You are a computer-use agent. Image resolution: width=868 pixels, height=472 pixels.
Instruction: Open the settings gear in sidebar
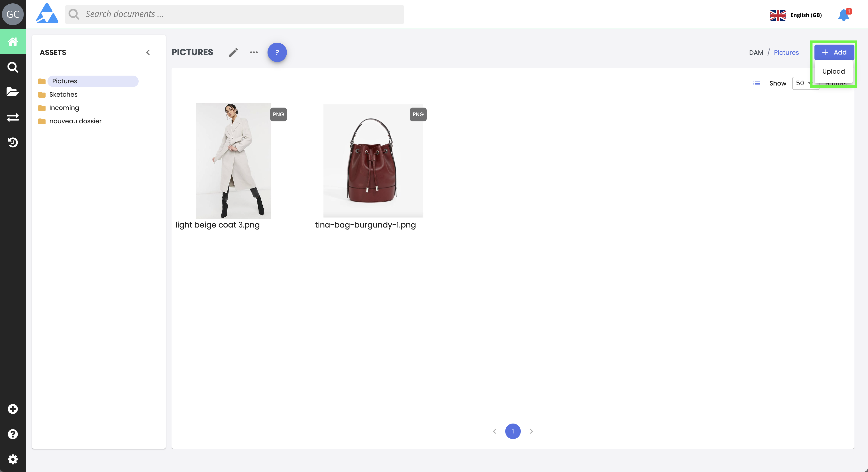[13, 459]
